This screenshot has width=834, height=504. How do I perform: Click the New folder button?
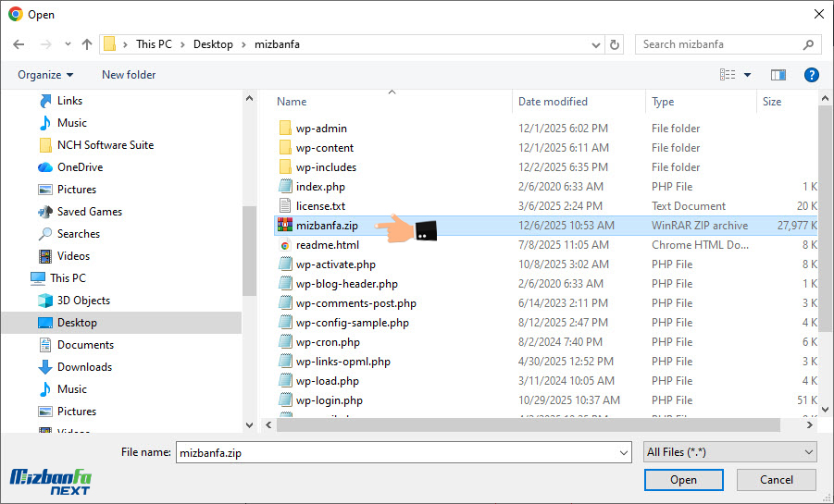(129, 75)
